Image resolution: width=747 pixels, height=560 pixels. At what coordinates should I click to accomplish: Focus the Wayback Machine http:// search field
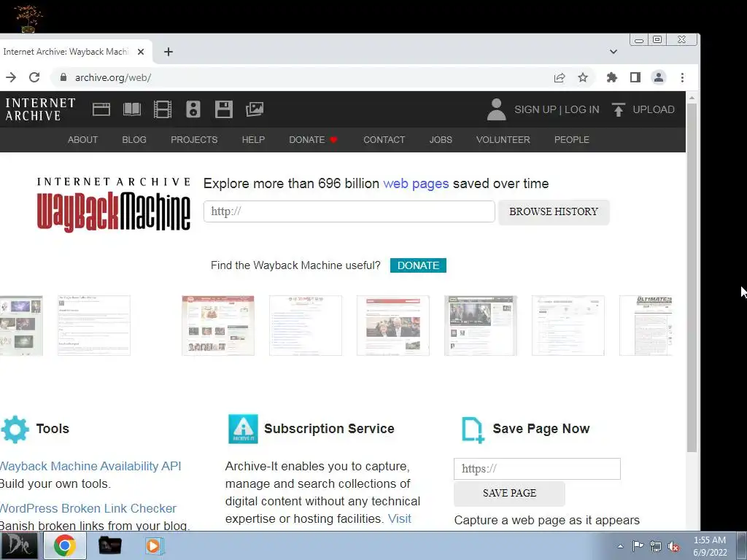pyautogui.click(x=349, y=211)
